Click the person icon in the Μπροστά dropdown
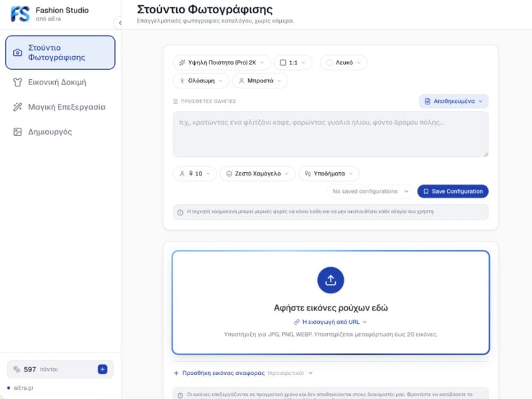The image size is (532, 399). (x=241, y=80)
